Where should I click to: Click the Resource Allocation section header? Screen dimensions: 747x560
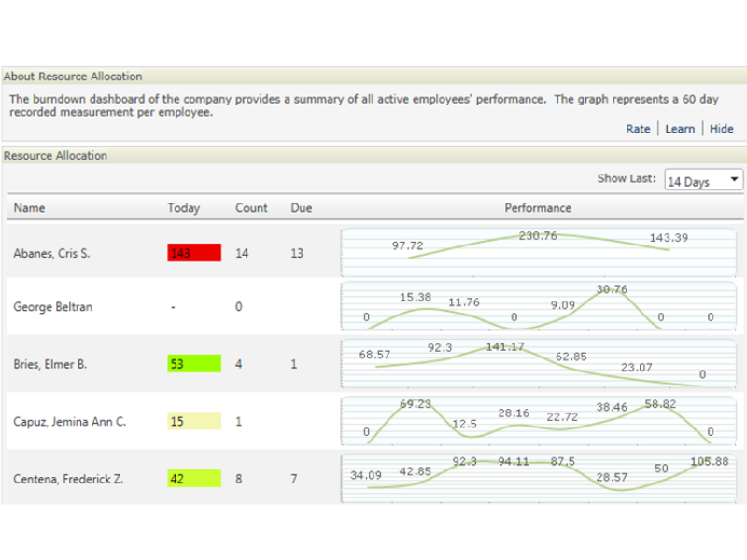[374, 155]
